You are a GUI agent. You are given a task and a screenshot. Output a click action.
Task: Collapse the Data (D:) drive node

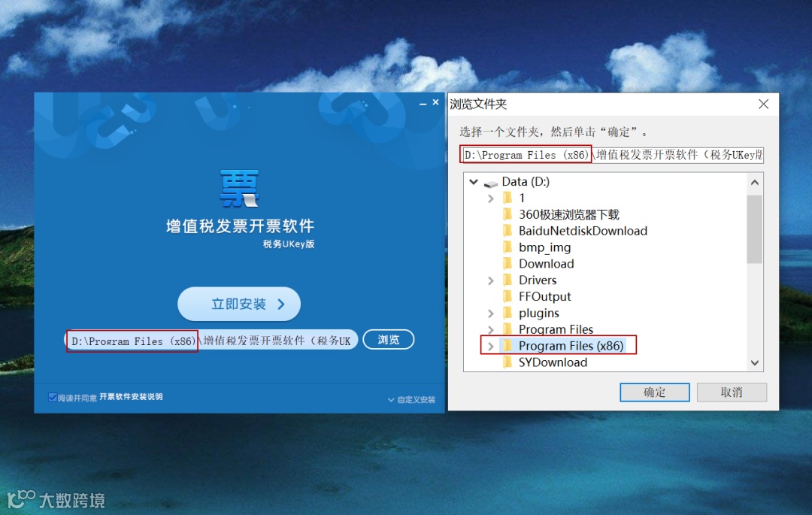click(x=474, y=182)
